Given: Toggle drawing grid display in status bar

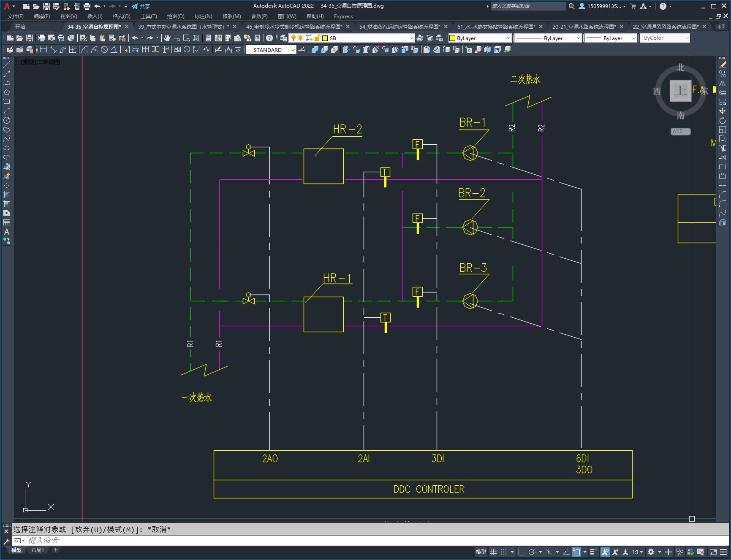Looking at the screenshot, I should coord(493,552).
